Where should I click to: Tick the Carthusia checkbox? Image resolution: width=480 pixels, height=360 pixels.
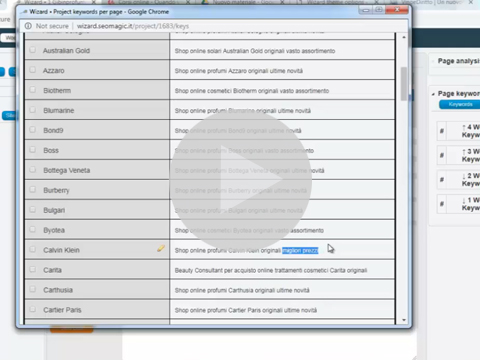click(x=33, y=289)
